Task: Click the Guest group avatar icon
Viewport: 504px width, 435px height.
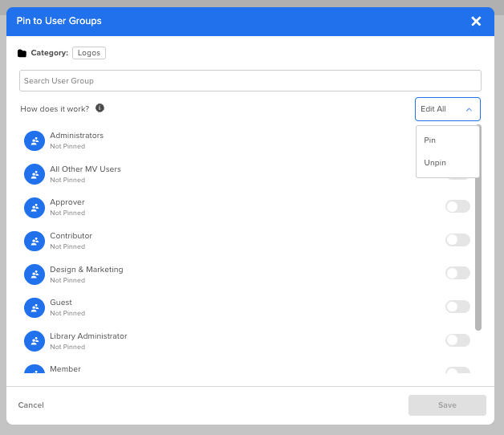Action: pos(35,307)
